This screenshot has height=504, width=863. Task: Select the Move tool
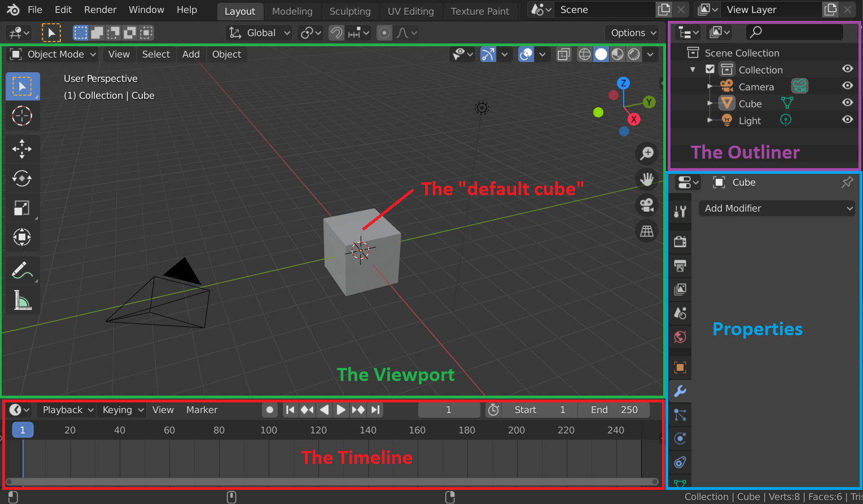point(23,149)
